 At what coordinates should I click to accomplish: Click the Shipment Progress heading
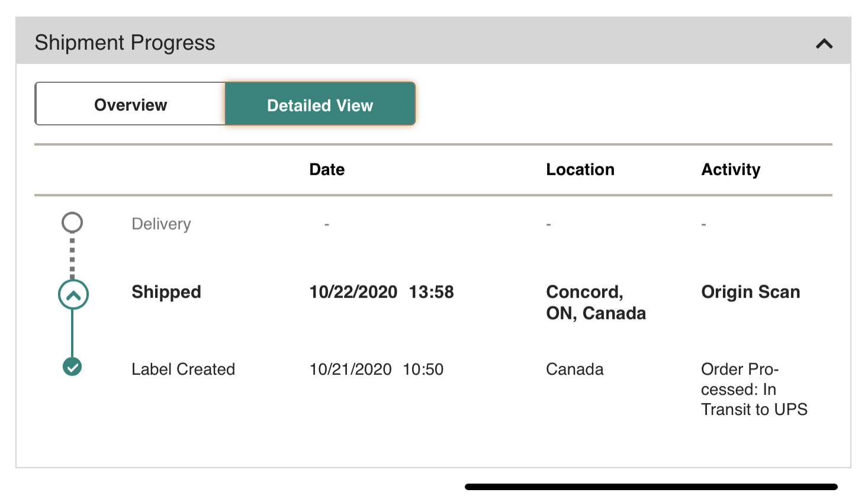[125, 43]
